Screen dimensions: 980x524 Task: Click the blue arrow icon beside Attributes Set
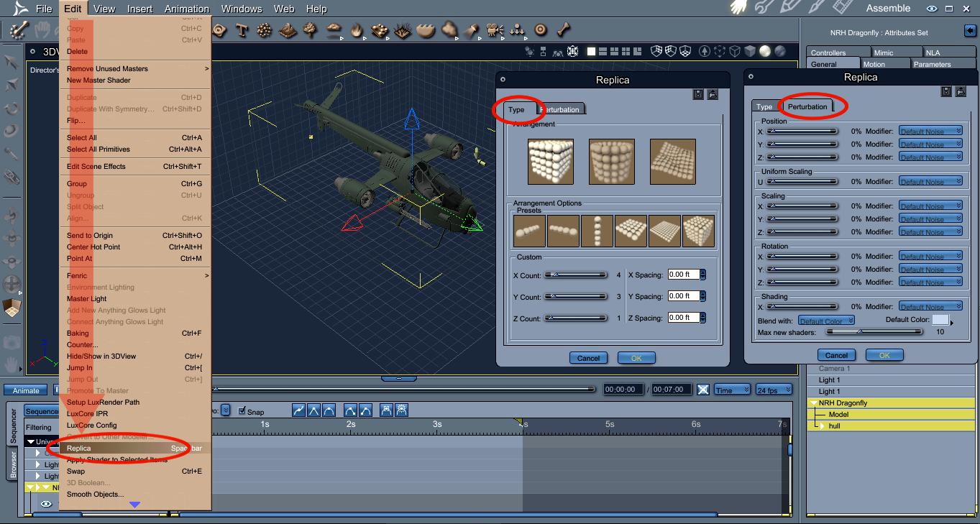[971, 31]
